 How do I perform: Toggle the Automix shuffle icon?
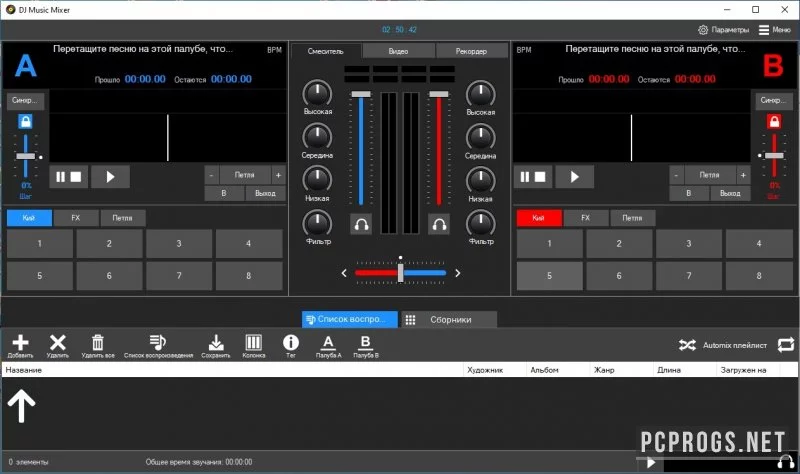(x=687, y=345)
